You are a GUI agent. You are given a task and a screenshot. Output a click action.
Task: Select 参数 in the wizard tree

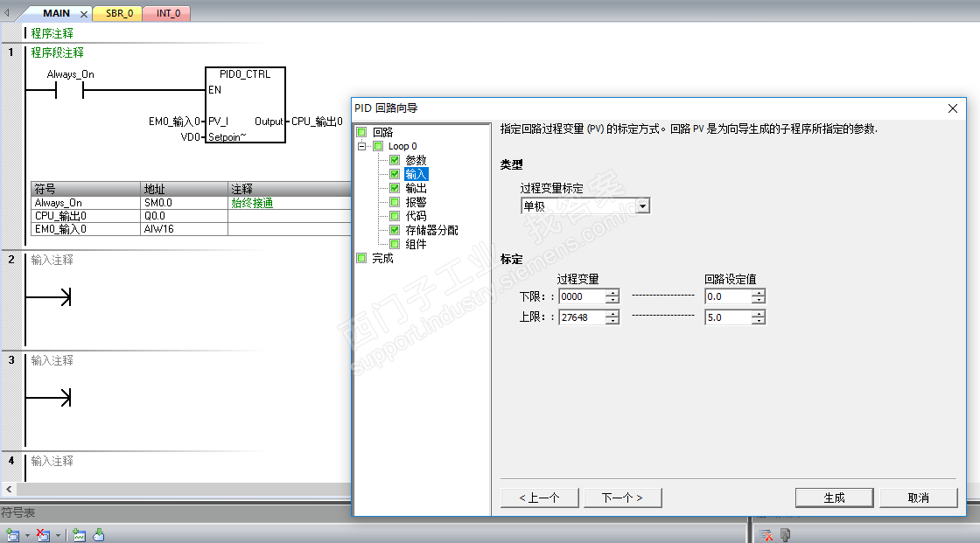(x=416, y=160)
